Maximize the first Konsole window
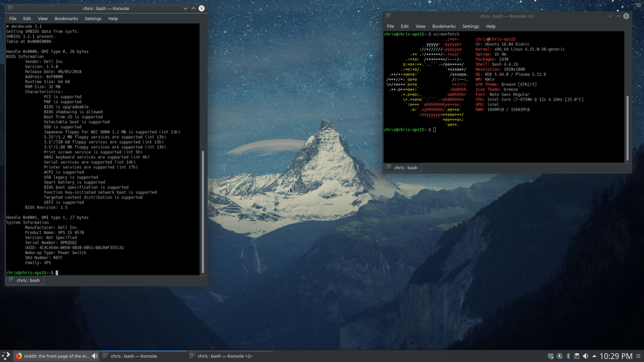The width and height of the screenshot is (644, 362). [x=194, y=8]
